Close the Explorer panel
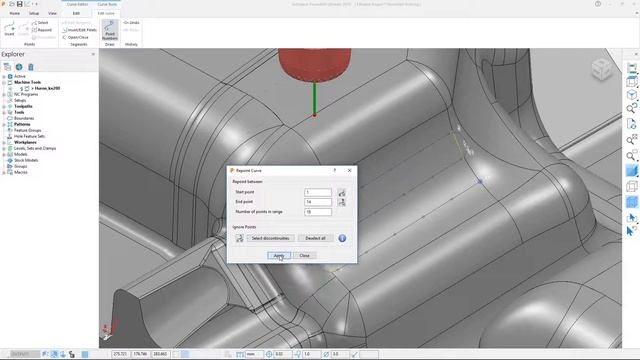 click(93, 54)
